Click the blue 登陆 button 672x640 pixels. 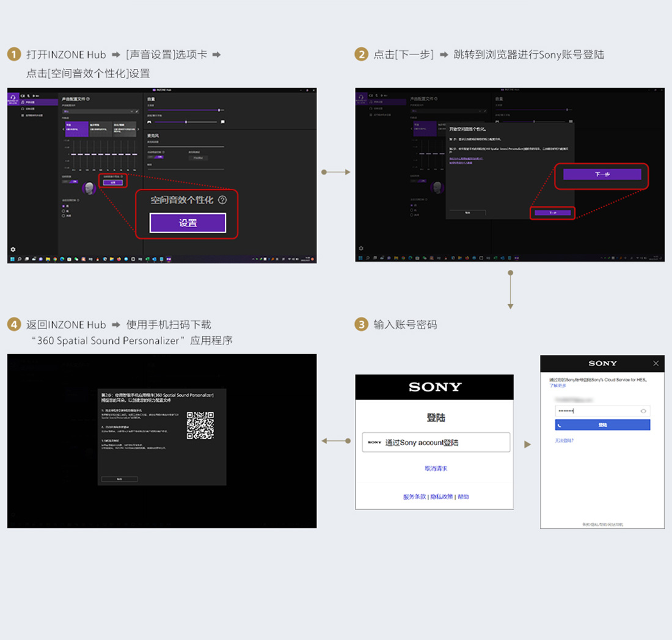coord(602,424)
